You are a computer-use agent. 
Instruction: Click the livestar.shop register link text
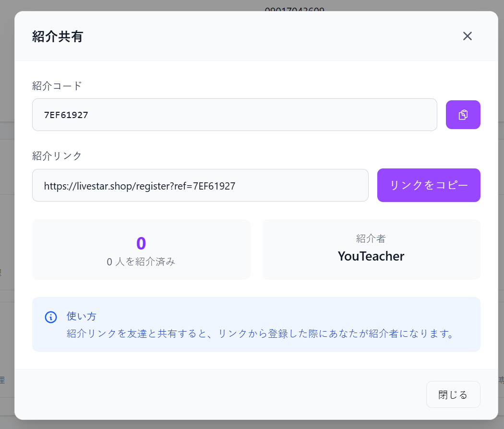pos(139,186)
